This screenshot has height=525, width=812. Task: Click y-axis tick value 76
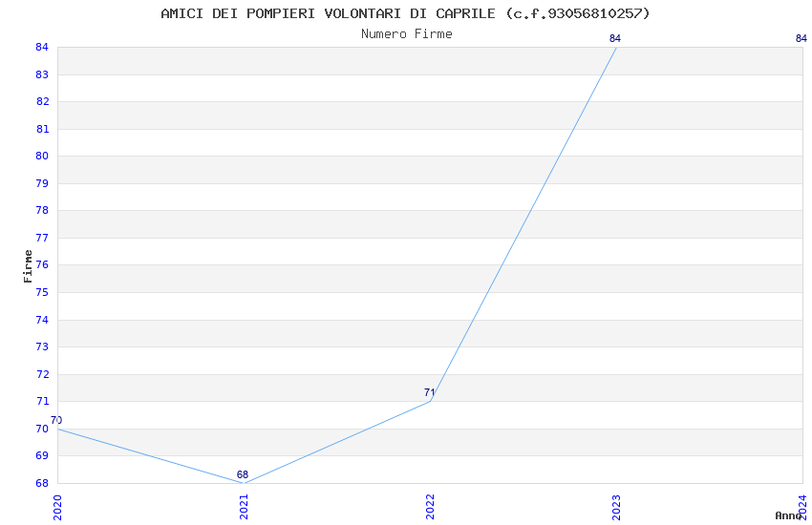42,264
